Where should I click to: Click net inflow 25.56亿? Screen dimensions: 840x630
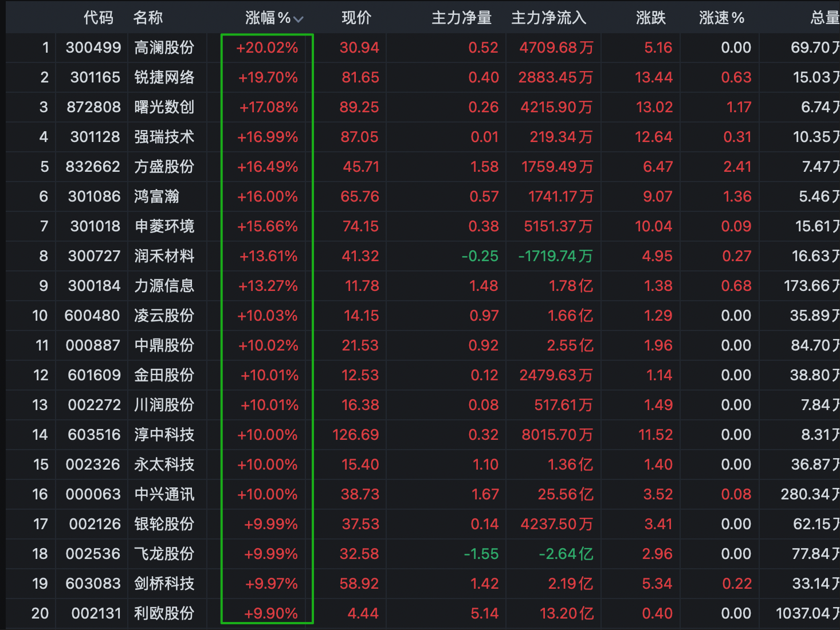566,494
